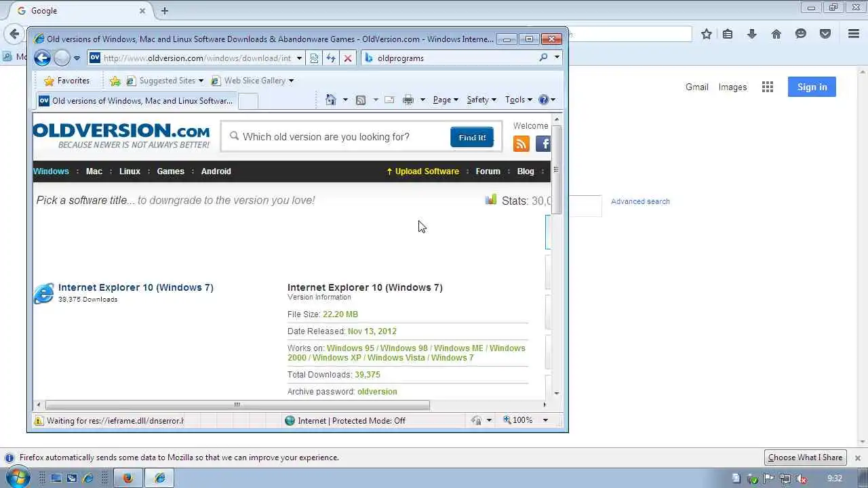This screenshot has width=868, height=488.
Task: Select Windows in the site navigation
Action: coord(51,171)
